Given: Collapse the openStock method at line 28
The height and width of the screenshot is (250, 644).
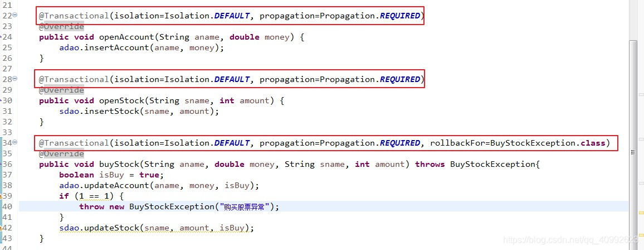Looking at the screenshot, I should tap(15, 78).
